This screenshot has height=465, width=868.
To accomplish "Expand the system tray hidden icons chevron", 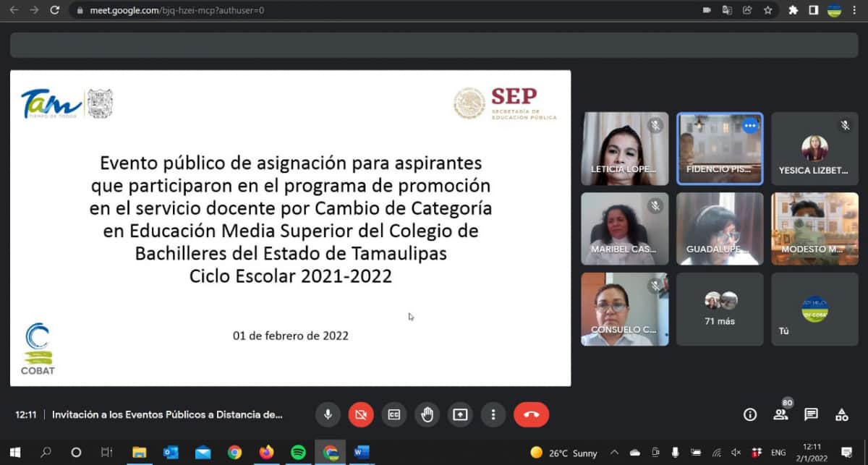I will click(x=614, y=453).
